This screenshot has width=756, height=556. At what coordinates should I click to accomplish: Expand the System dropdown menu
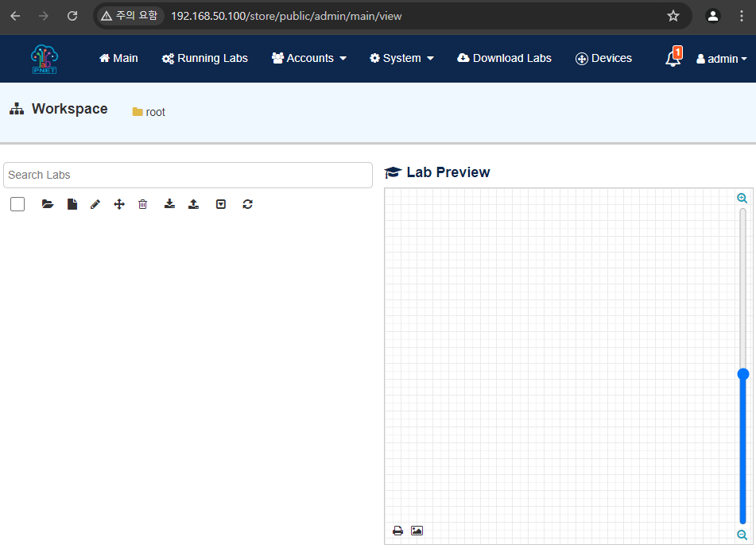point(401,58)
